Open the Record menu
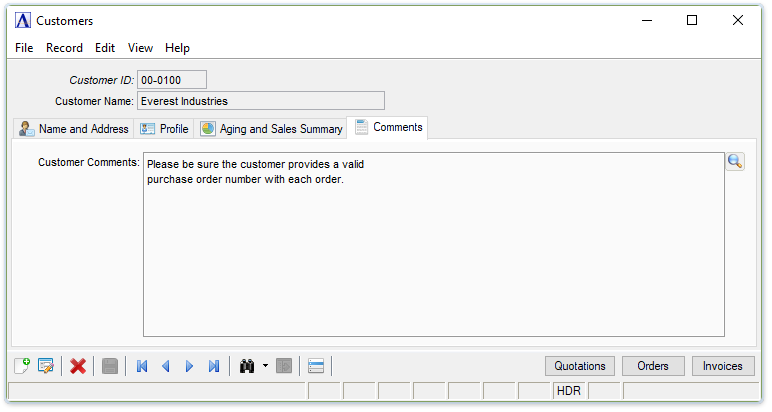The image size is (772, 412). point(64,48)
